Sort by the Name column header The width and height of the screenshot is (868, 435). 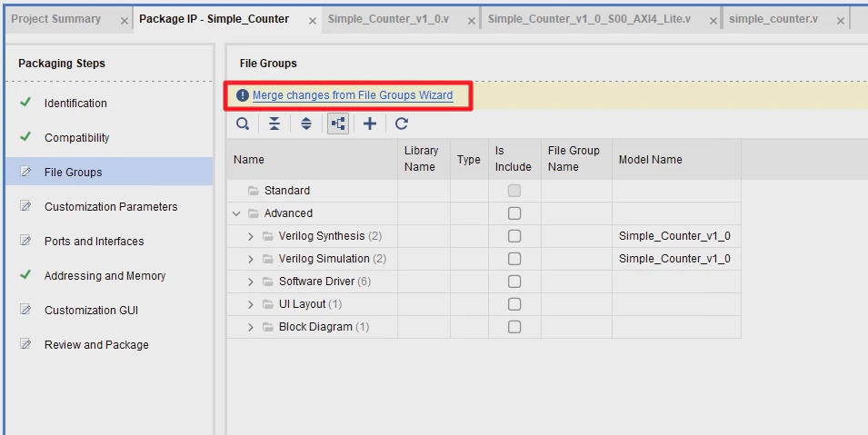[313, 159]
